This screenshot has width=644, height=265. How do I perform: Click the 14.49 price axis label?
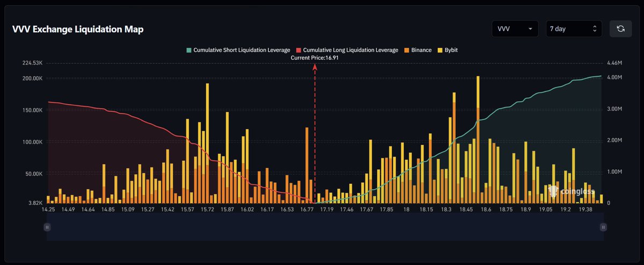(x=69, y=210)
